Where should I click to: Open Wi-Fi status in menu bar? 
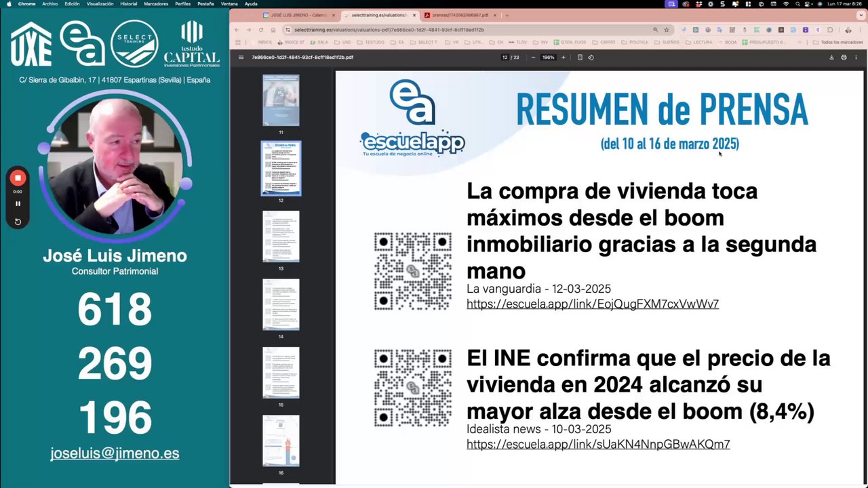coord(786,4)
